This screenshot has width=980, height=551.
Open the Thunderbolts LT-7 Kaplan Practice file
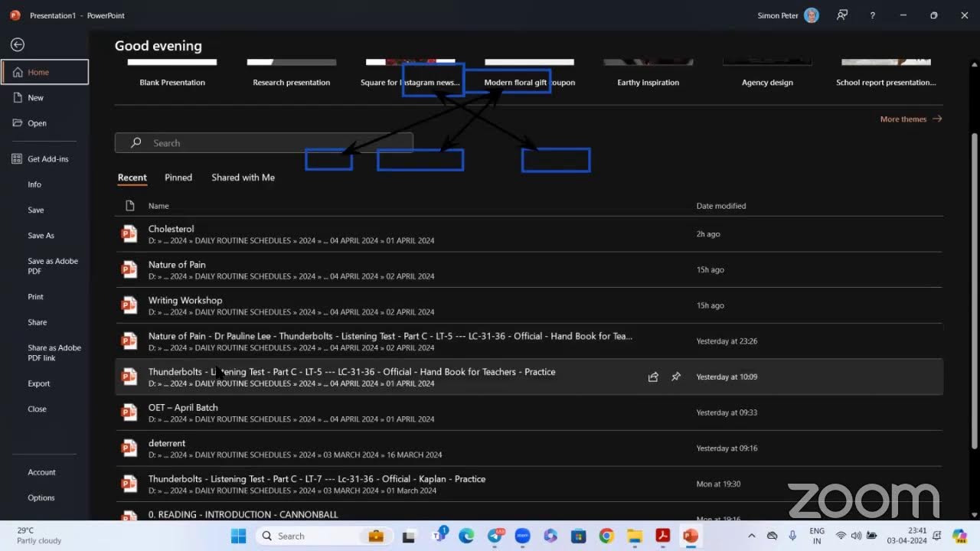[528, 484]
